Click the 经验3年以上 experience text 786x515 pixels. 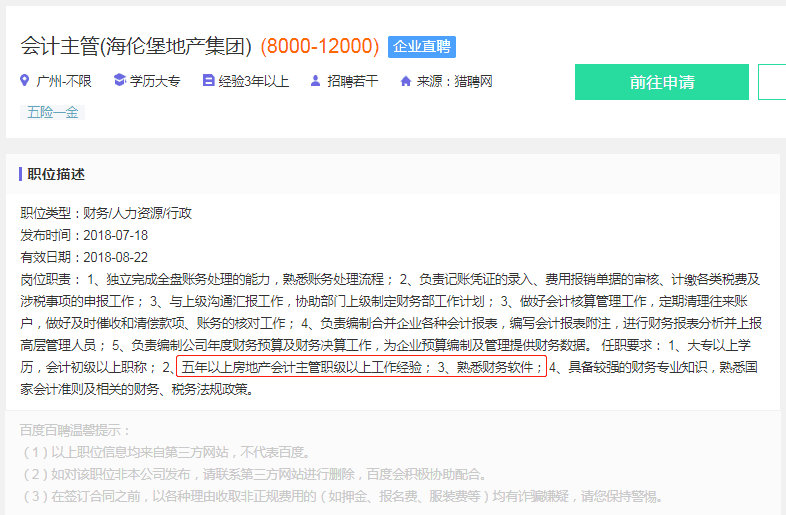(254, 81)
